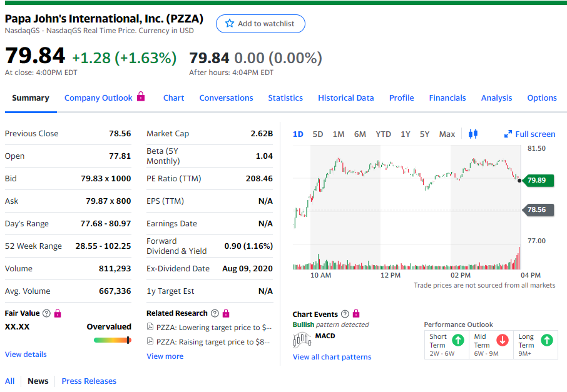Click the 79.89 current price chart marker
Screen dimensions: 567x392
tap(536, 180)
